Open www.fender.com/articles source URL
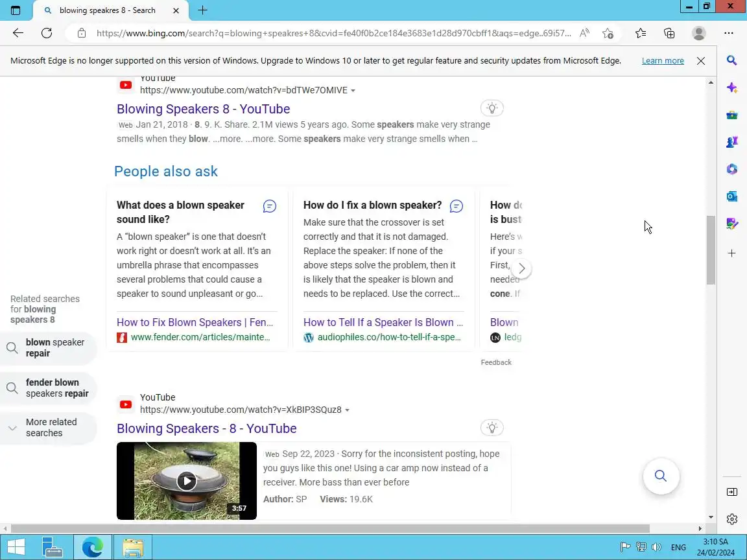 (x=200, y=337)
